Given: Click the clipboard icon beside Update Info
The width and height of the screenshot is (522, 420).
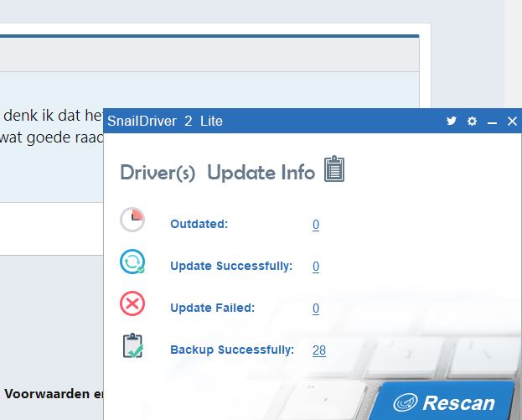Looking at the screenshot, I should tap(334, 169).
